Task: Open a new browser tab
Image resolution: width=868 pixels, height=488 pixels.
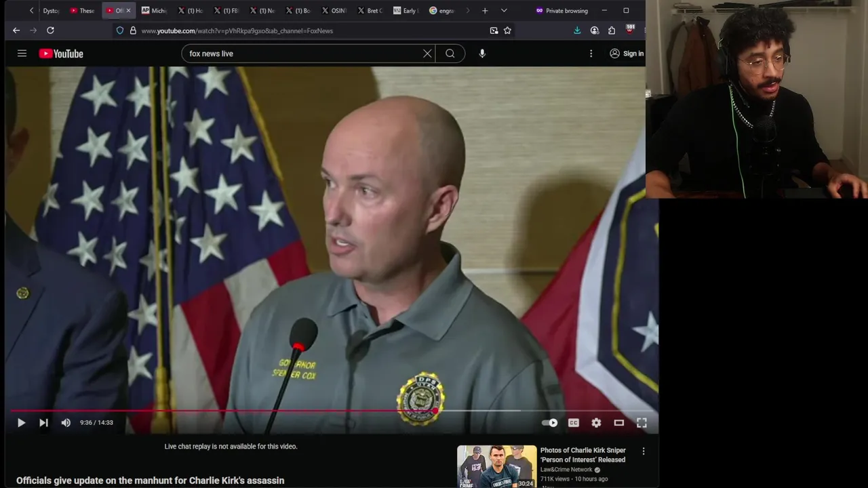Action: (x=485, y=11)
